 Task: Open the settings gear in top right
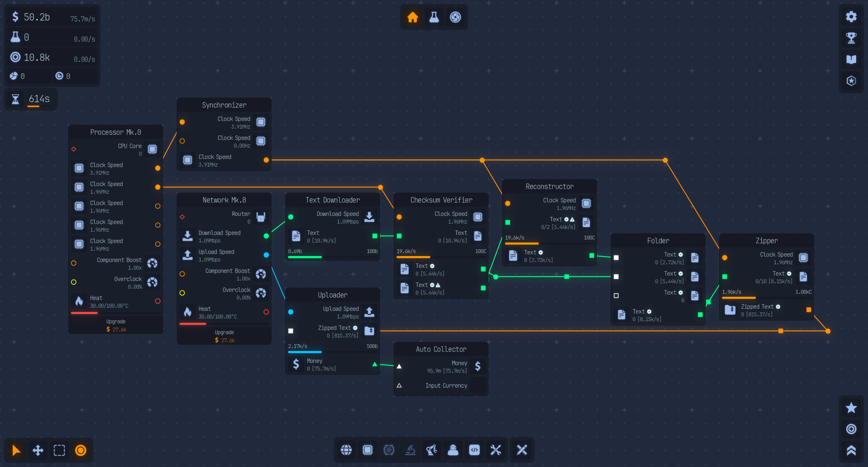point(851,16)
